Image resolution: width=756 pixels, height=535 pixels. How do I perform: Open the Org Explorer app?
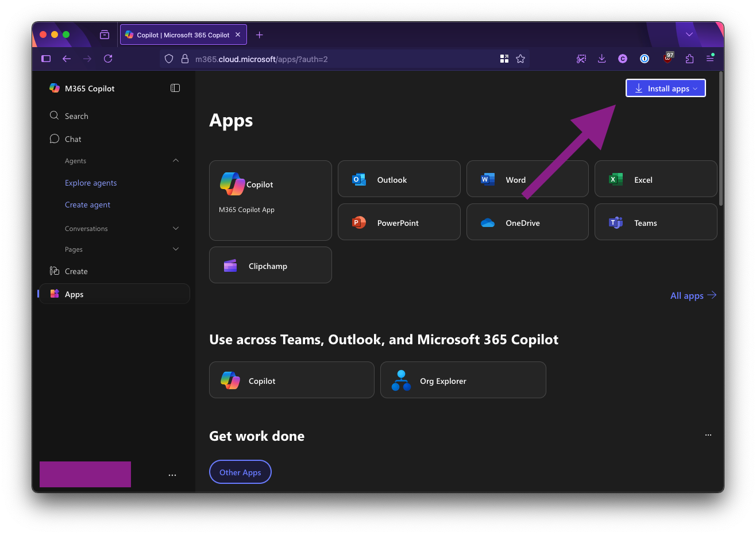click(463, 380)
